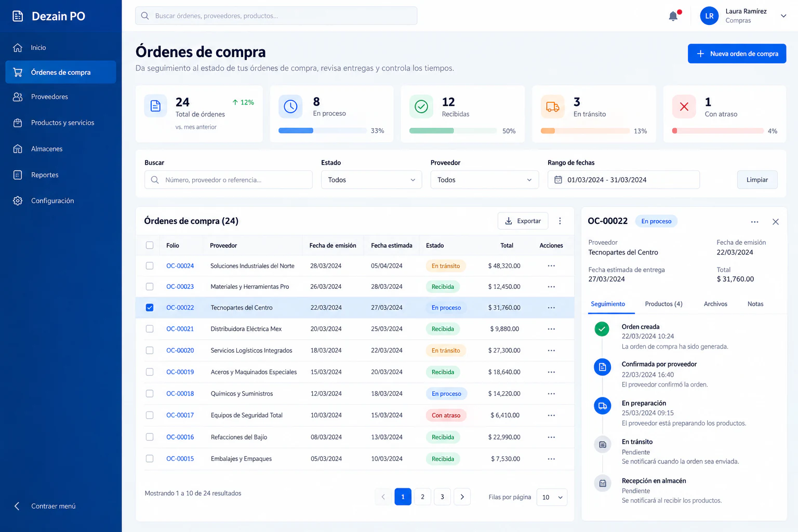This screenshot has height=532, width=798.
Task: Close the OC-00022 detail panel
Action: click(776, 222)
